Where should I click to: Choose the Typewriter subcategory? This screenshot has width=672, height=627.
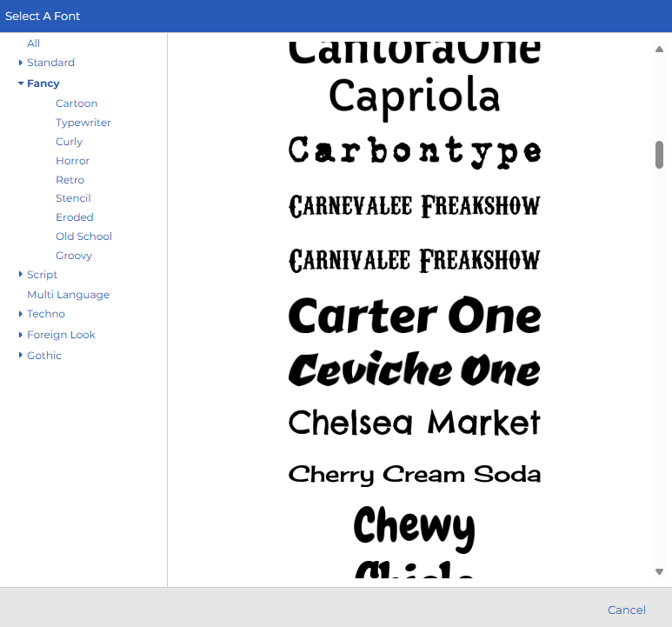(x=83, y=123)
